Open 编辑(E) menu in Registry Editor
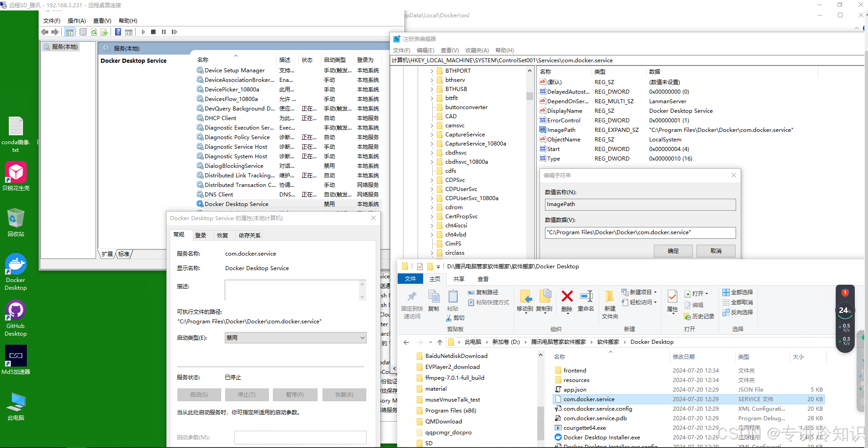This screenshot has height=448, width=868. tap(425, 50)
